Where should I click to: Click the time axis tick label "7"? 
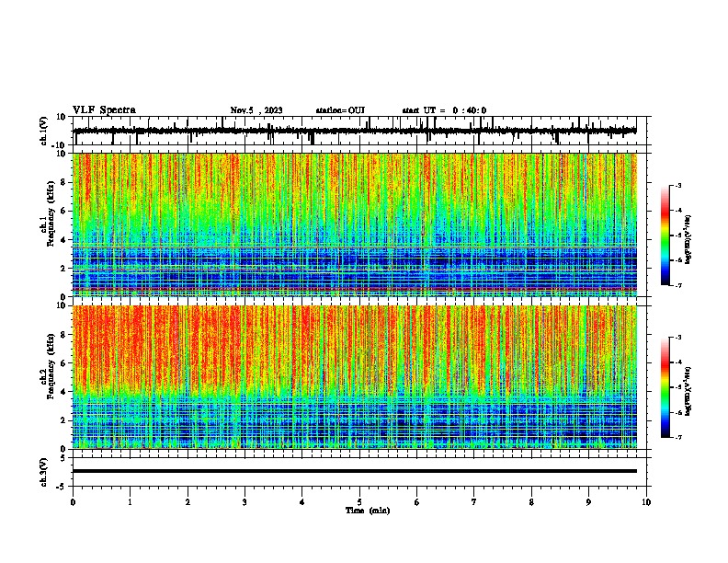pos(474,502)
